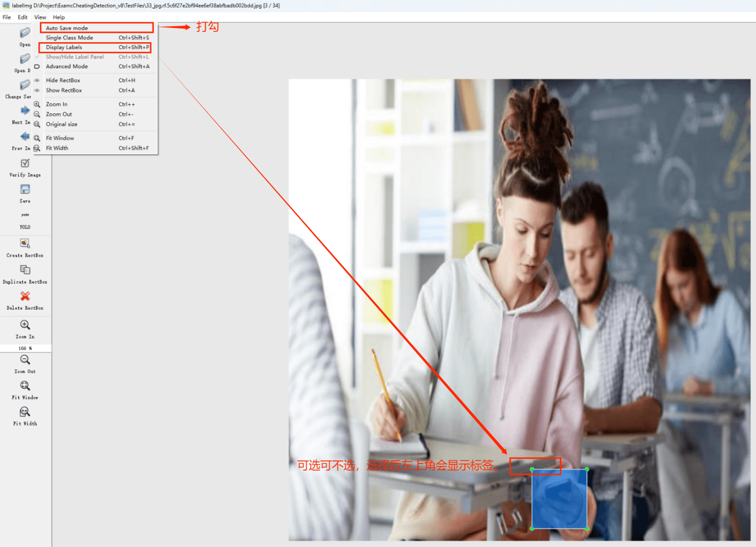Image resolution: width=756 pixels, height=547 pixels.
Task: Go to Prev Image arrow icon
Action: pyautogui.click(x=25, y=136)
